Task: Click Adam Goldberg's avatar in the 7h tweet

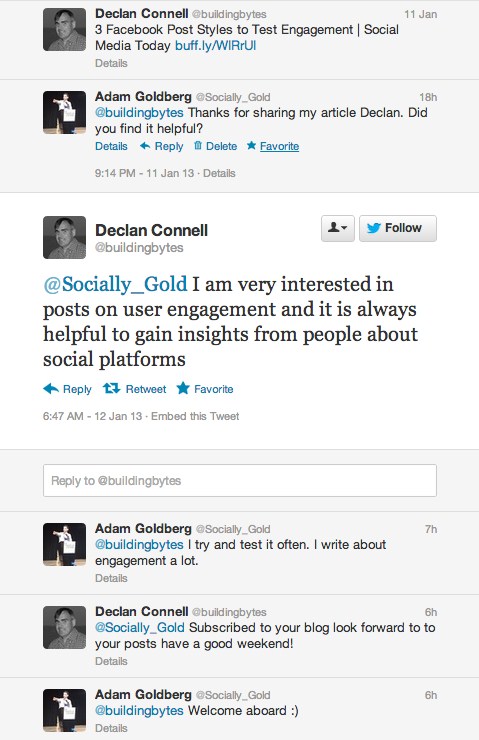Action: 65,544
